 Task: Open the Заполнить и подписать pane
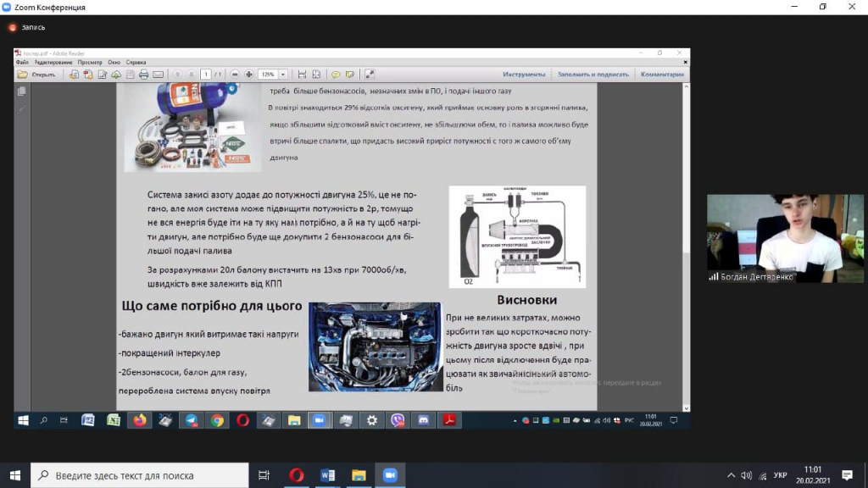pos(593,75)
